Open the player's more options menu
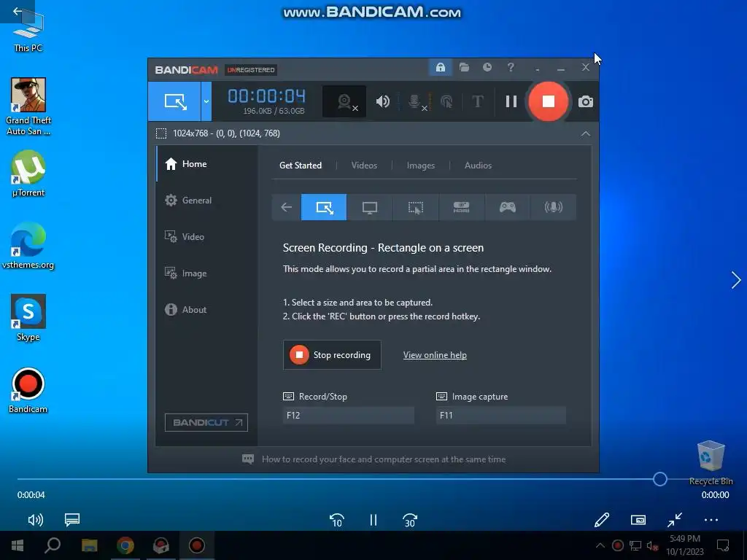Image resolution: width=747 pixels, height=560 pixels. click(x=711, y=520)
